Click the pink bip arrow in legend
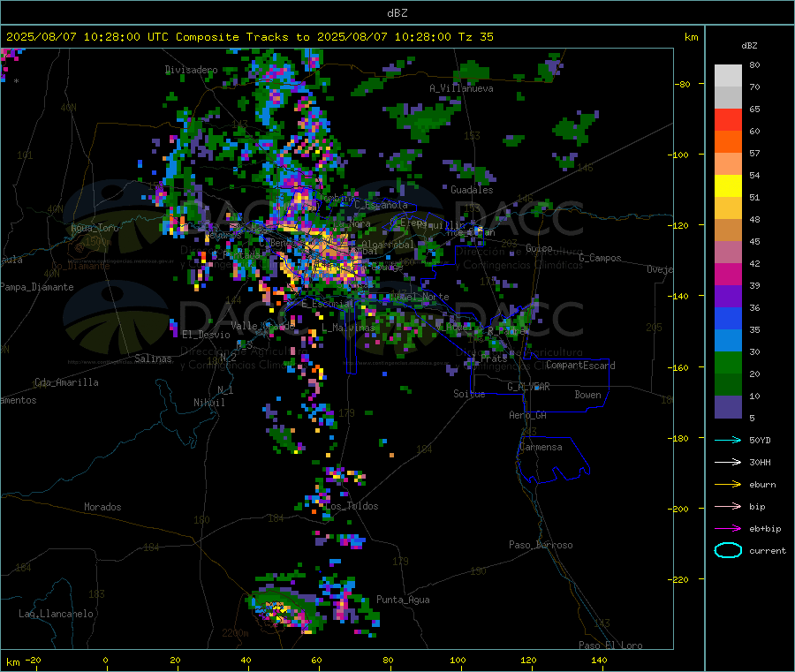The height and width of the screenshot is (672, 795). 728,506
